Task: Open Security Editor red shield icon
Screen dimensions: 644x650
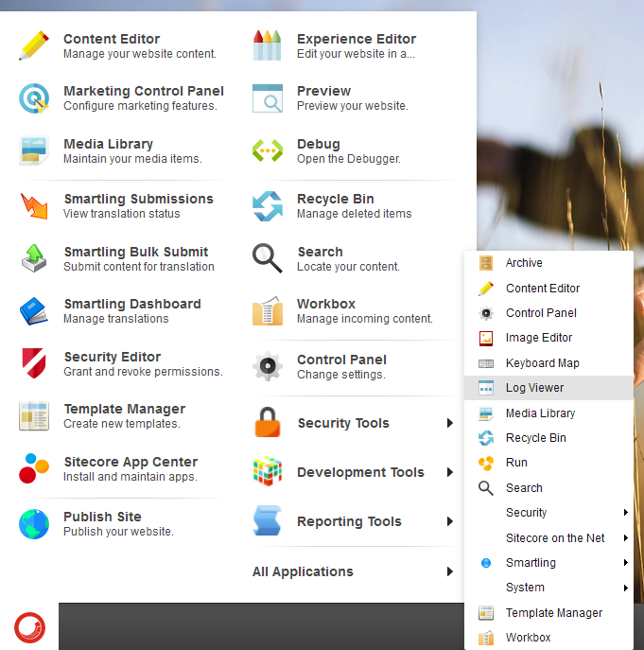Action: [34, 363]
